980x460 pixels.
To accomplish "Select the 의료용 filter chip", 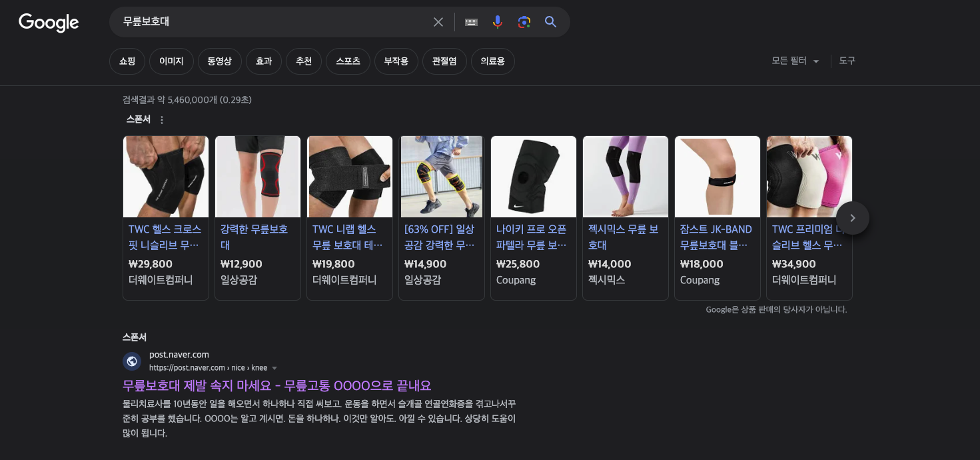I will tap(493, 61).
